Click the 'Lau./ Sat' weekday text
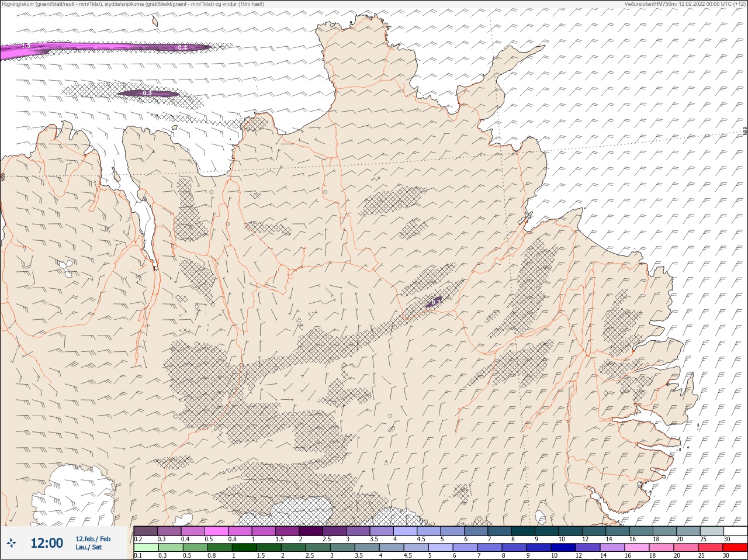 click(x=88, y=547)
